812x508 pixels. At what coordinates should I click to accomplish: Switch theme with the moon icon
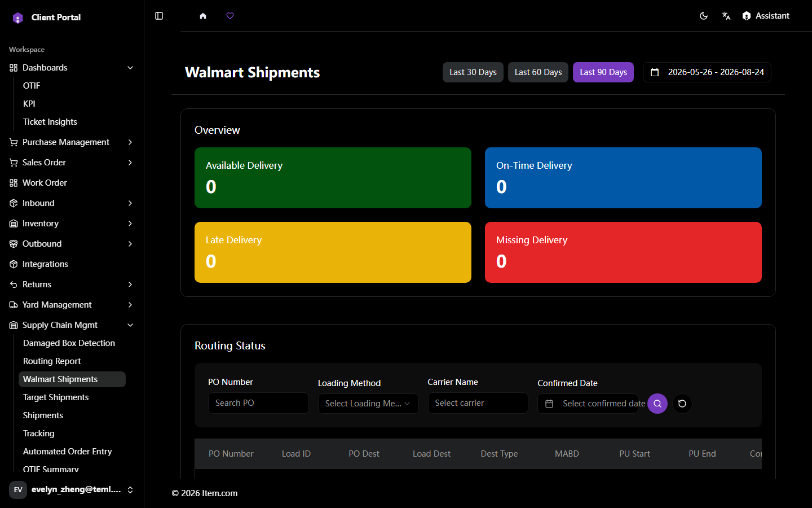click(x=704, y=16)
